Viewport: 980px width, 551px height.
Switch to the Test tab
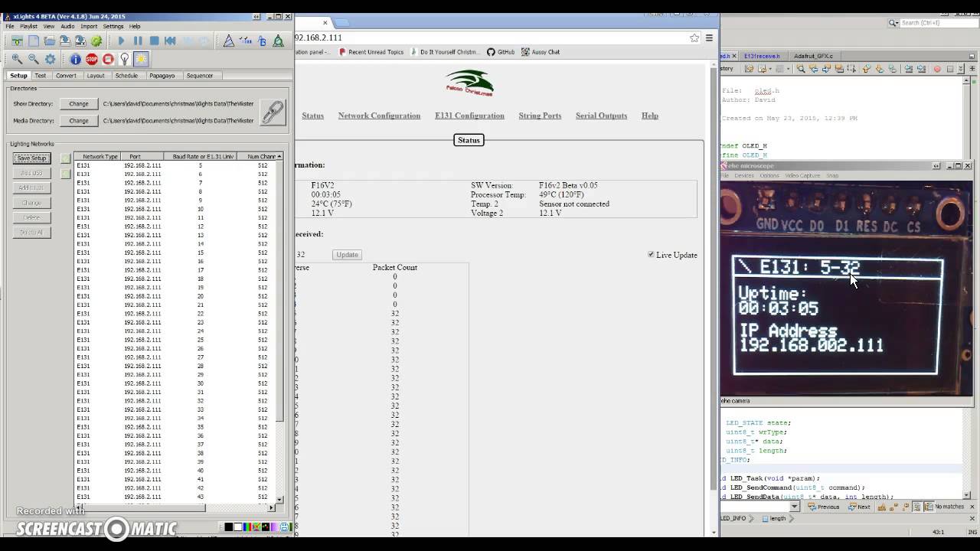click(40, 76)
